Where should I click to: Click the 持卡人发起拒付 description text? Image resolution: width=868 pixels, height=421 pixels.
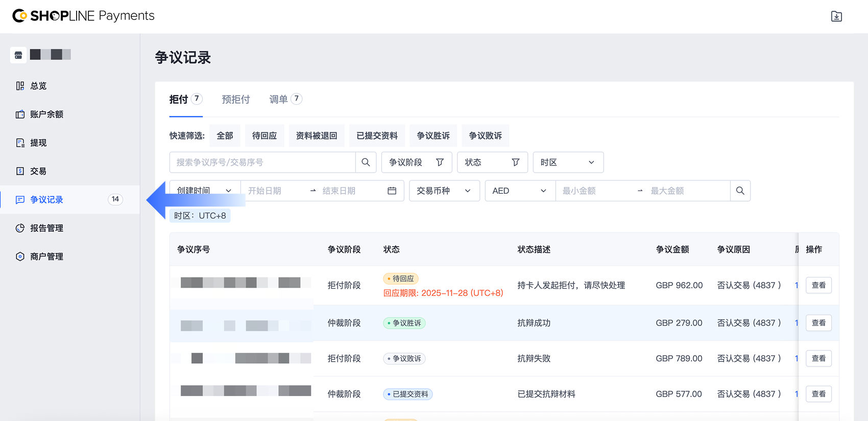pyautogui.click(x=571, y=285)
